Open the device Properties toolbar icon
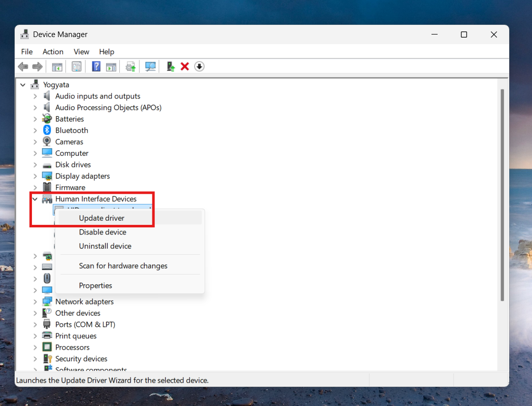Image resolution: width=532 pixels, height=406 pixels. click(x=77, y=66)
